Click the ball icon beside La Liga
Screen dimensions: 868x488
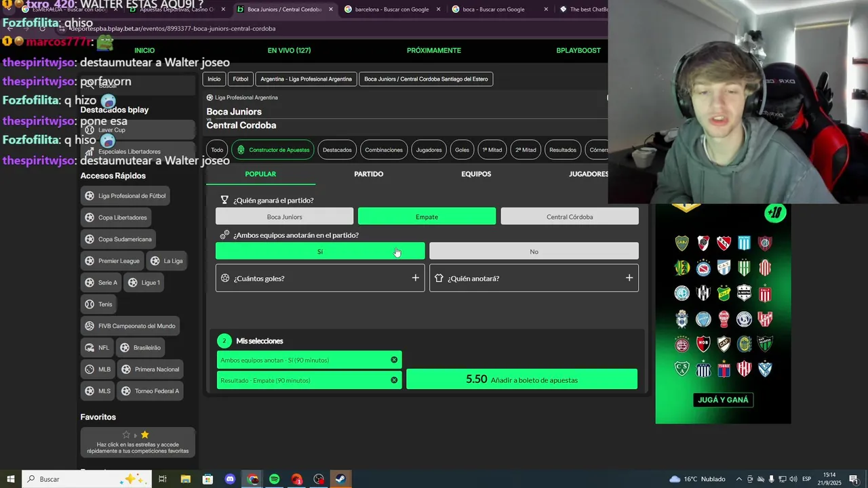(155, 261)
